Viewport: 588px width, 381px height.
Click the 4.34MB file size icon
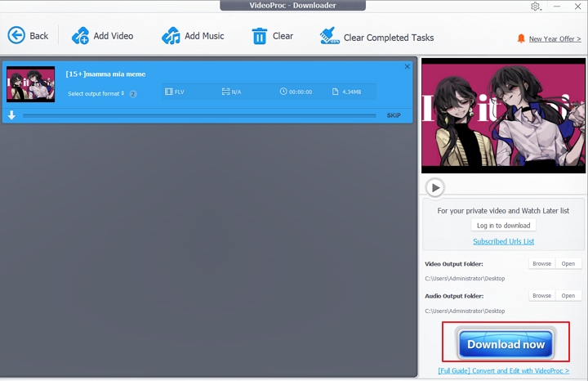pyautogui.click(x=336, y=92)
